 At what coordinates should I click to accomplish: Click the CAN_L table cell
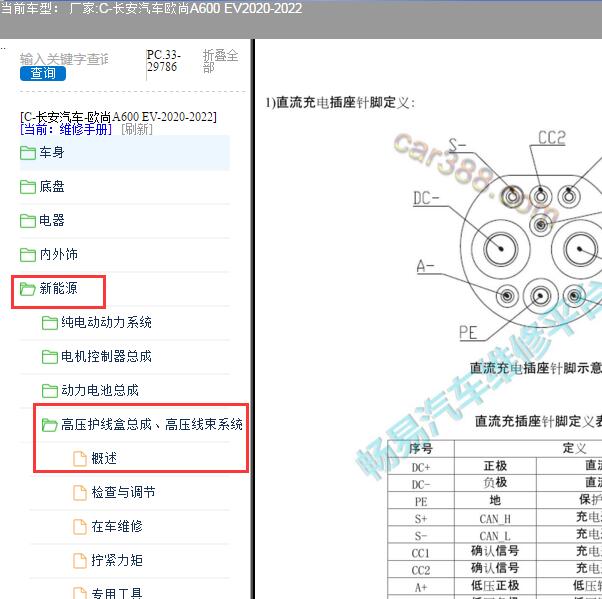pyautogui.click(x=495, y=535)
